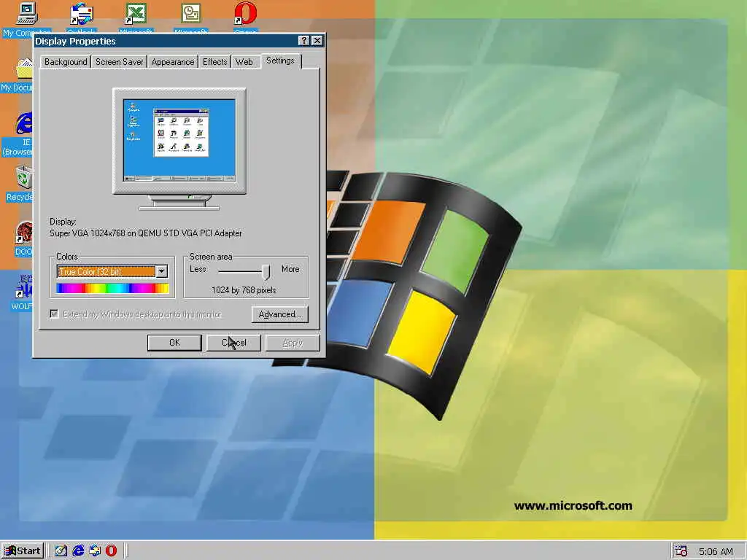
Task: Click Show Desktop in Quick Launch
Action: [x=61, y=551]
